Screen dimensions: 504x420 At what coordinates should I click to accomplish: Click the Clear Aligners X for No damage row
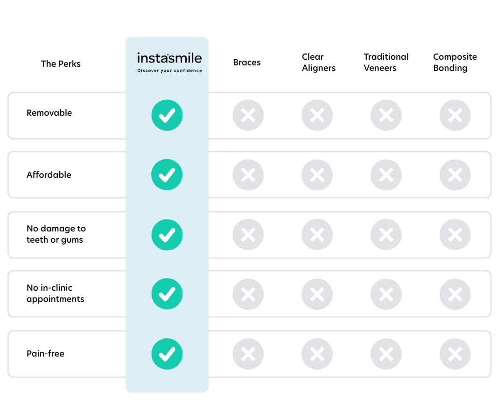(317, 235)
